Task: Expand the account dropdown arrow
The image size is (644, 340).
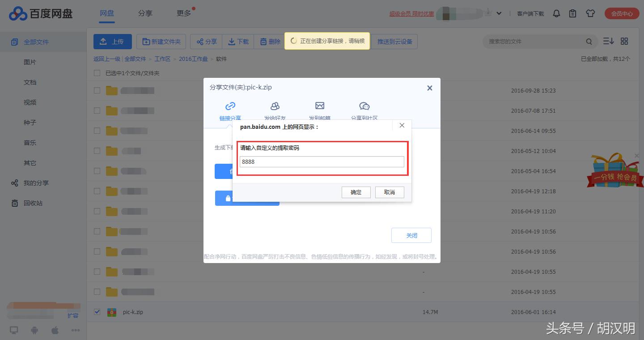Action: [x=499, y=13]
